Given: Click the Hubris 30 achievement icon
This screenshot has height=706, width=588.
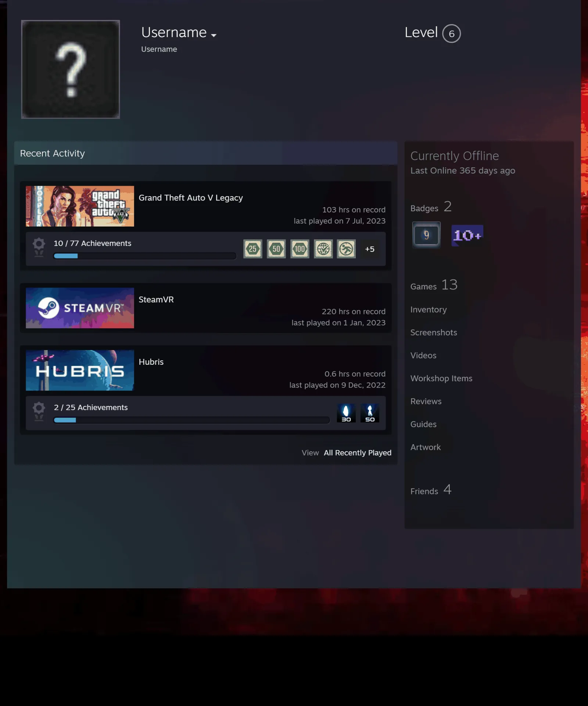Looking at the screenshot, I should 346,413.
